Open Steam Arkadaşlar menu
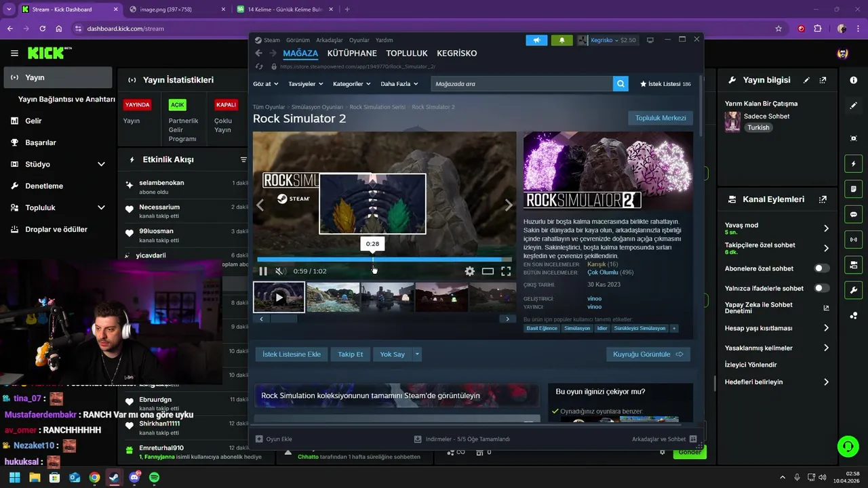The width and height of the screenshot is (868, 488). (x=329, y=40)
